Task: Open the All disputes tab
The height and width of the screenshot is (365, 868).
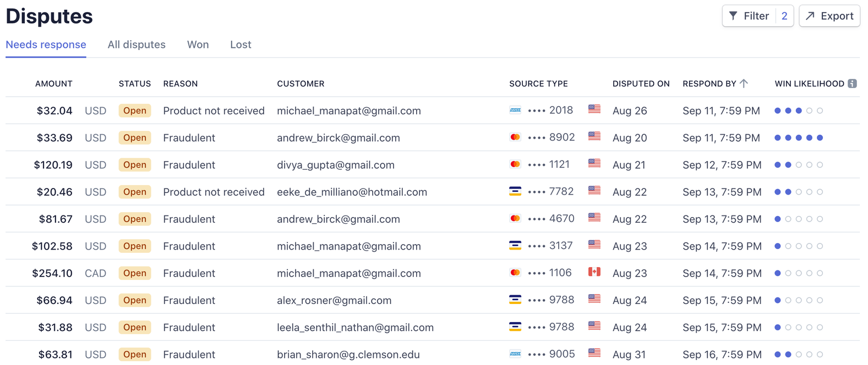Action: coord(137,45)
